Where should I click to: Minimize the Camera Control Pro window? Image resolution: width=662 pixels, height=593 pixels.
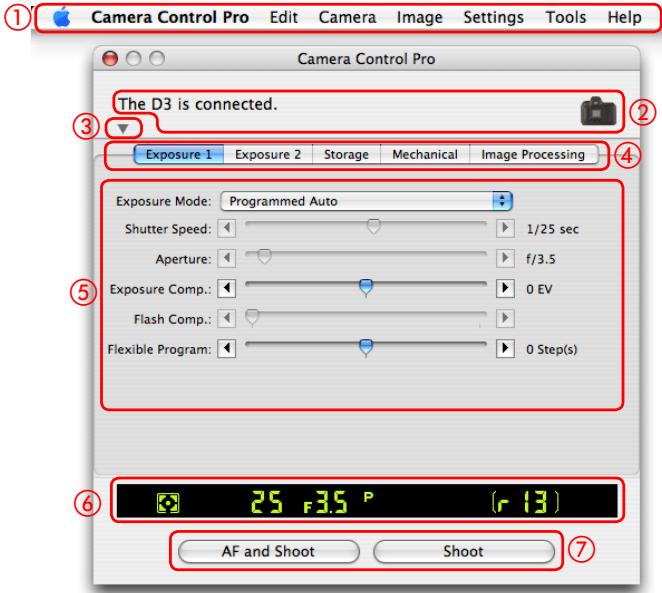click(133, 58)
